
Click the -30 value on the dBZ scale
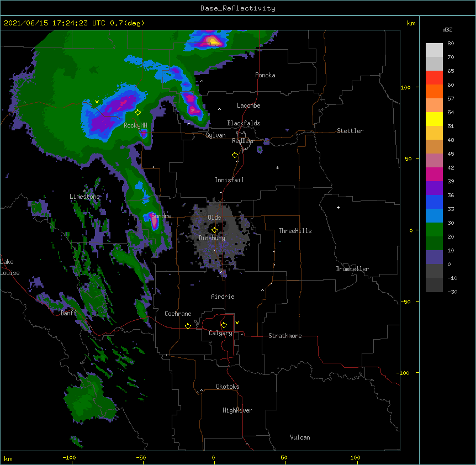(452, 292)
